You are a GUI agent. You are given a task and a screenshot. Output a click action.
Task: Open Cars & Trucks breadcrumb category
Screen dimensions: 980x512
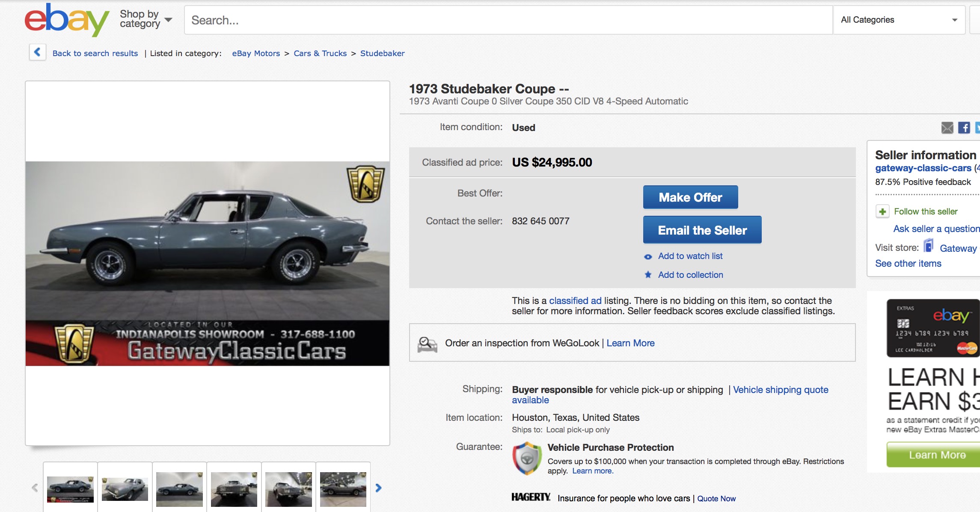tap(320, 53)
